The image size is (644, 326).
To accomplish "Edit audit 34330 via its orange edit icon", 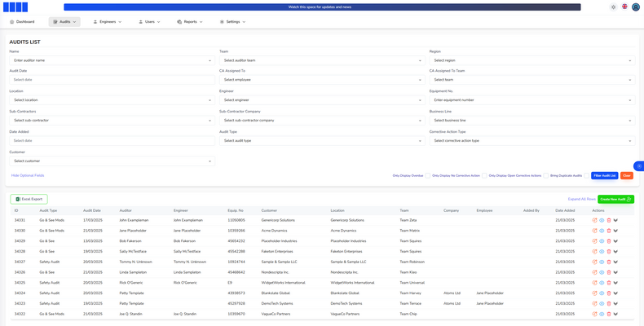I will click(594, 231).
